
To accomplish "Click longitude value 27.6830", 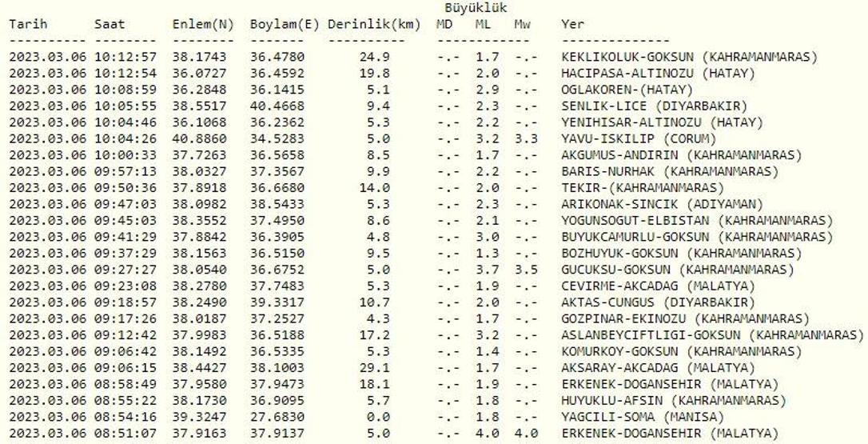I will pyautogui.click(x=277, y=417).
